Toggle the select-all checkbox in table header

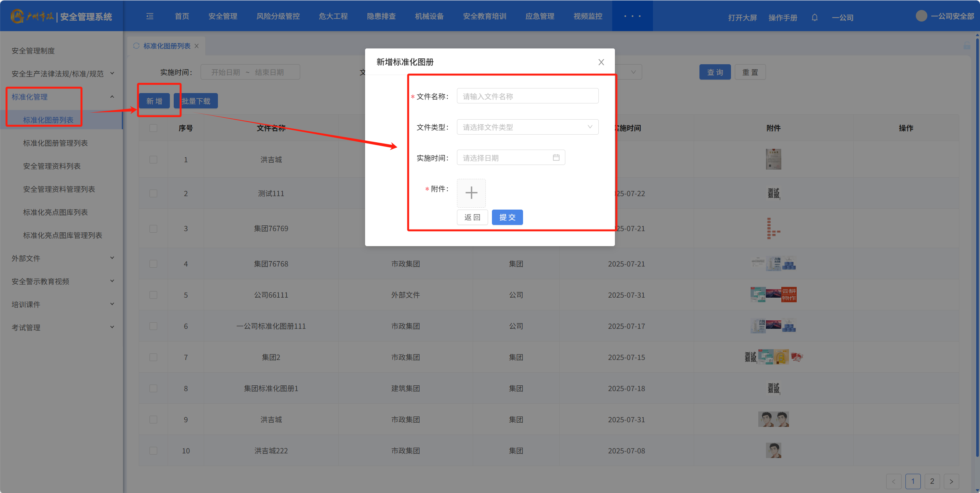pos(153,128)
